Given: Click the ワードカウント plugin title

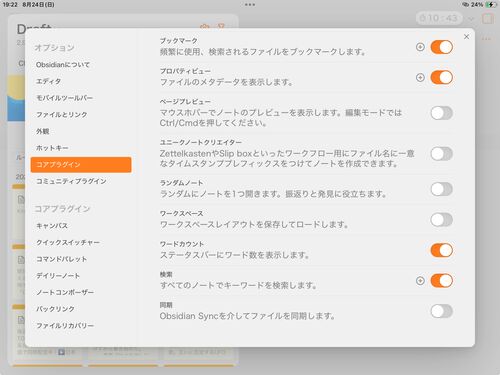Looking at the screenshot, I should [182, 244].
